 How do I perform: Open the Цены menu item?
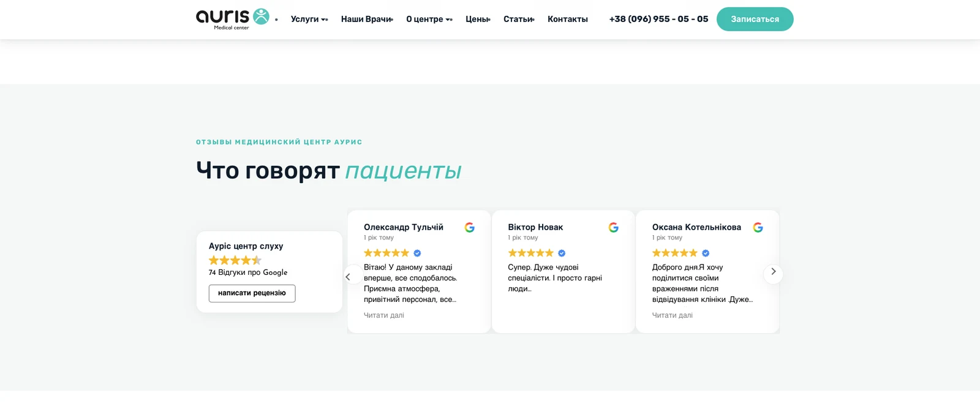click(478, 19)
